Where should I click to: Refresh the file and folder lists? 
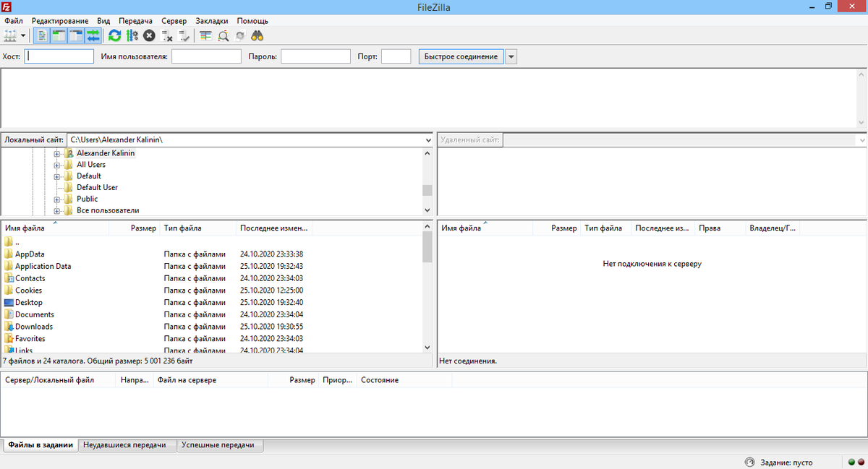[115, 35]
